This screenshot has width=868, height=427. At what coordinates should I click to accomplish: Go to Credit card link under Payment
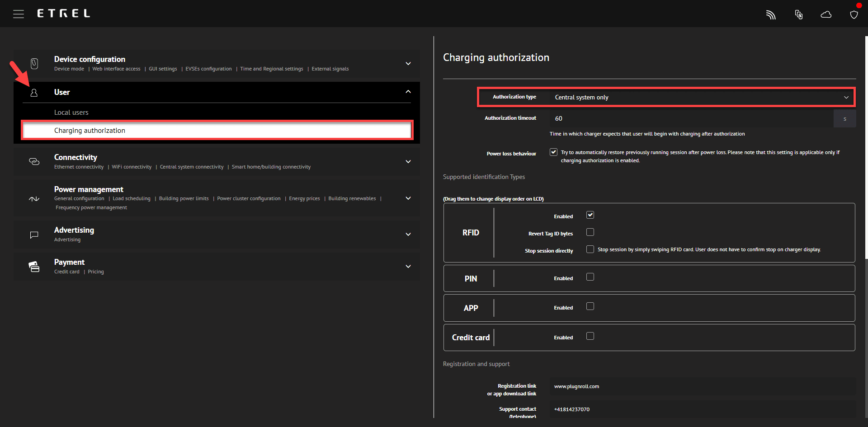67,272
